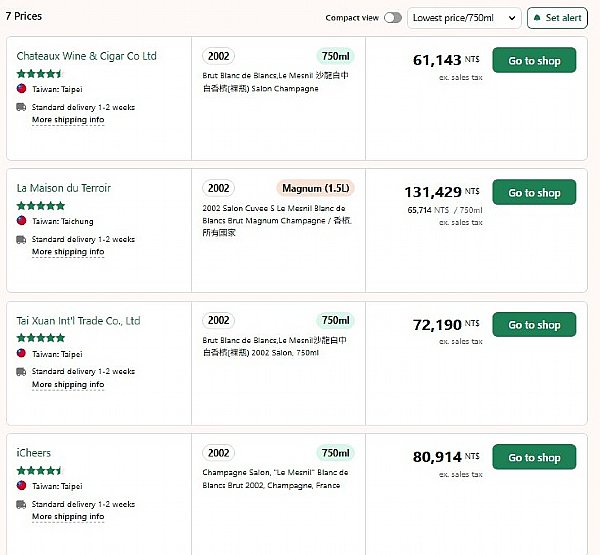Image resolution: width=600 pixels, height=555 pixels.
Task: Click the 750ml size badge in the iCheers row
Action: 335,453
